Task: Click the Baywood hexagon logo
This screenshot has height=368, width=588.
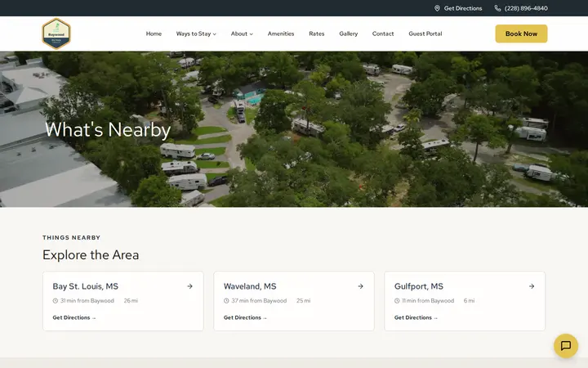Action: click(x=56, y=34)
